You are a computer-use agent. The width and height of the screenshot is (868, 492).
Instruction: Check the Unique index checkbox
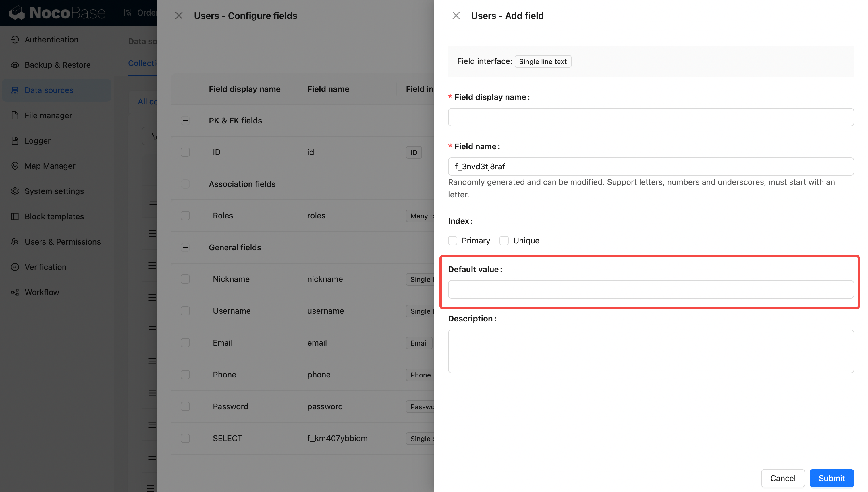pos(504,241)
